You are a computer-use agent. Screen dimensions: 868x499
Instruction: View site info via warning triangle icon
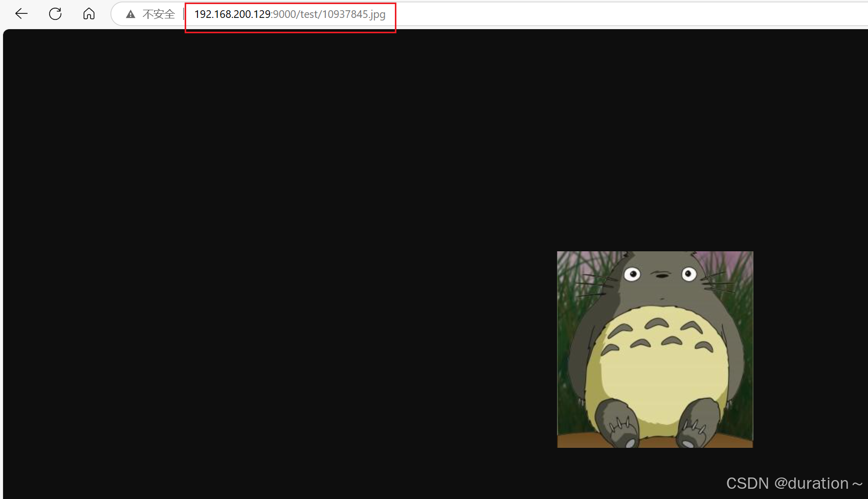[x=131, y=14]
